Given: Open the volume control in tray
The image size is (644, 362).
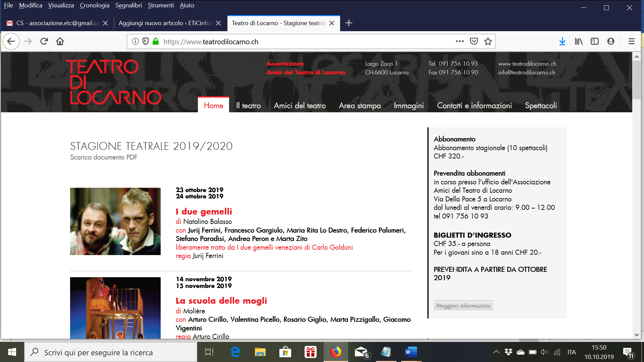Looking at the screenshot, I should [544, 352].
